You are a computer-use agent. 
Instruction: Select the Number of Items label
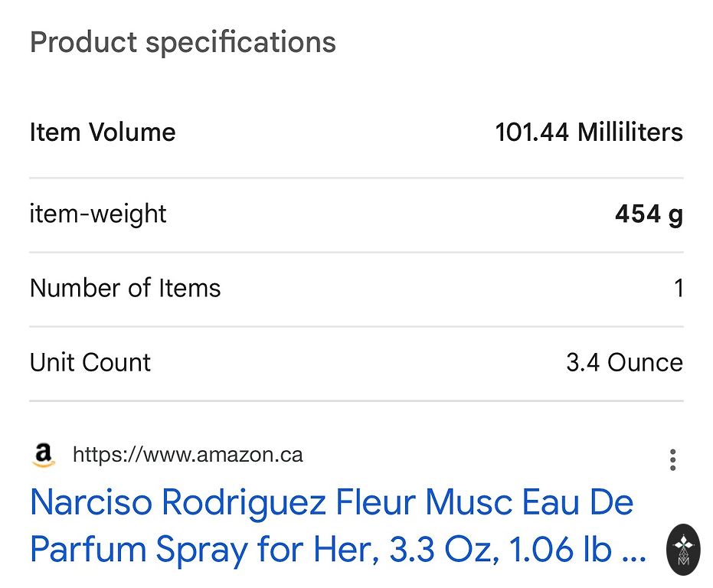(125, 289)
